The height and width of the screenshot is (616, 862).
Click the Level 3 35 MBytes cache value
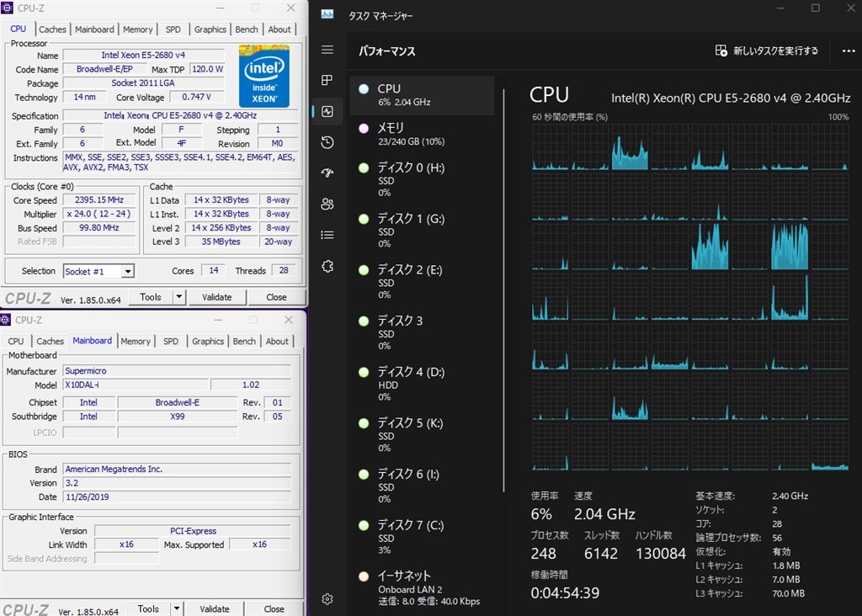(x=221, y=242)
